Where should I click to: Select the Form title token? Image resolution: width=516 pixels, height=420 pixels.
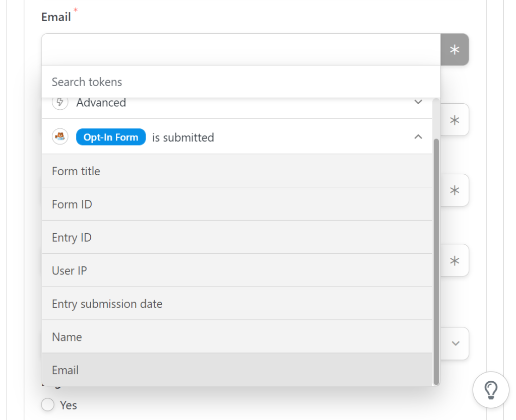pyautogui.click(x=237, y=171)
